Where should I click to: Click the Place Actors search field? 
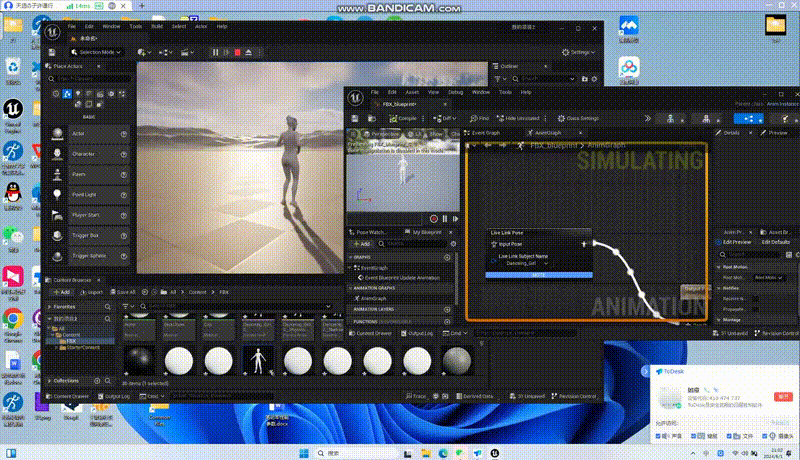[89, 79]
